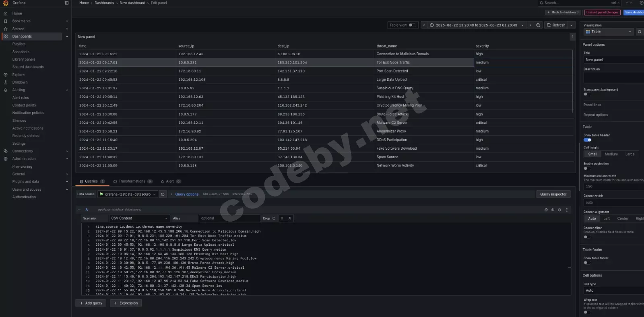The width and height of the screenshot is (644, 317).
Task: Toggle the Column filter switch
Action: click(587, 237)
